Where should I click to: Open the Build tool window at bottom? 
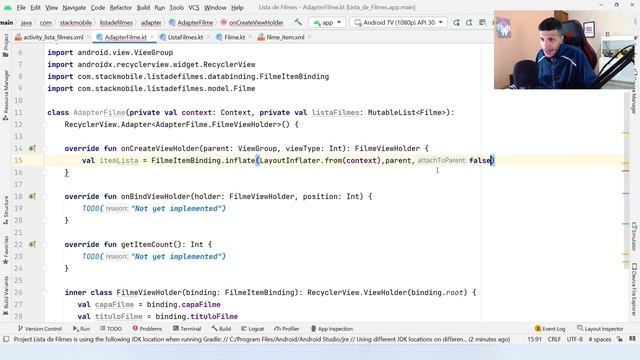pyautogui.click(x=221, y=329)
